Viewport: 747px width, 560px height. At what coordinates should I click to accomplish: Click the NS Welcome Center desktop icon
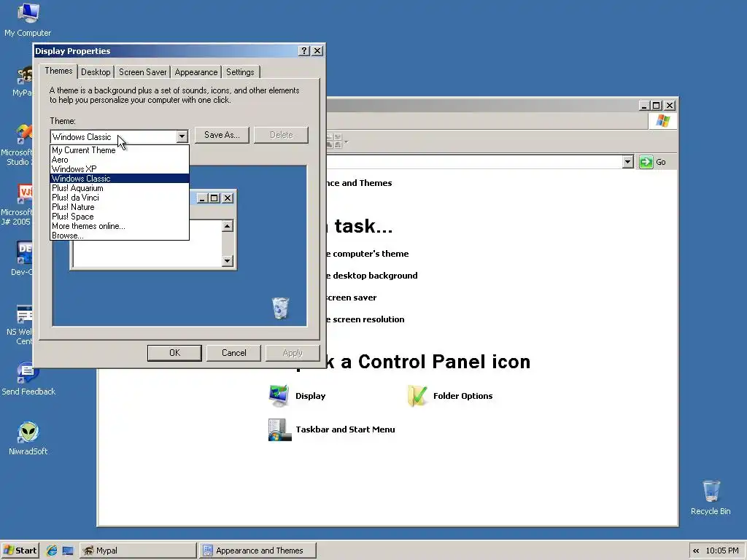point(24,313)
